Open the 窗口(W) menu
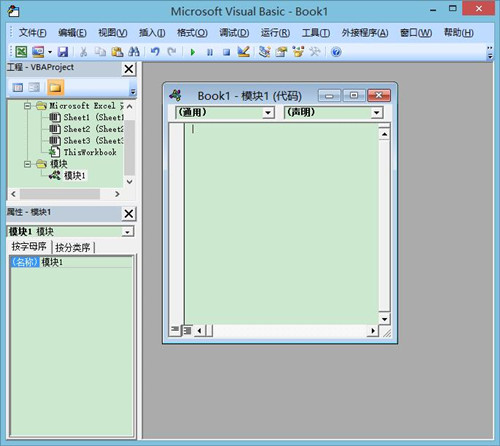Image resolution: width=500 pixels, height=446 pixels. [416, 33]
